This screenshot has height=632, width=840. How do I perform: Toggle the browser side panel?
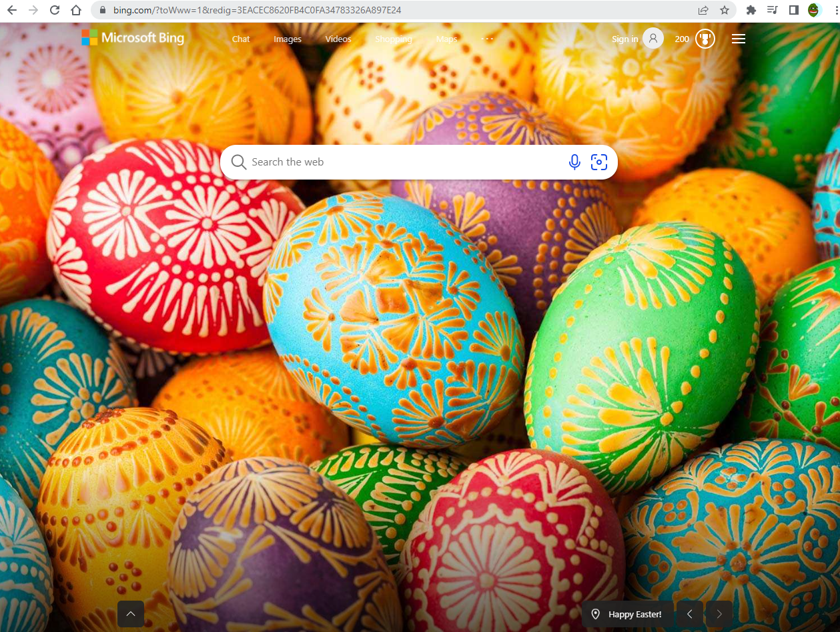click(x=794, y=10)
